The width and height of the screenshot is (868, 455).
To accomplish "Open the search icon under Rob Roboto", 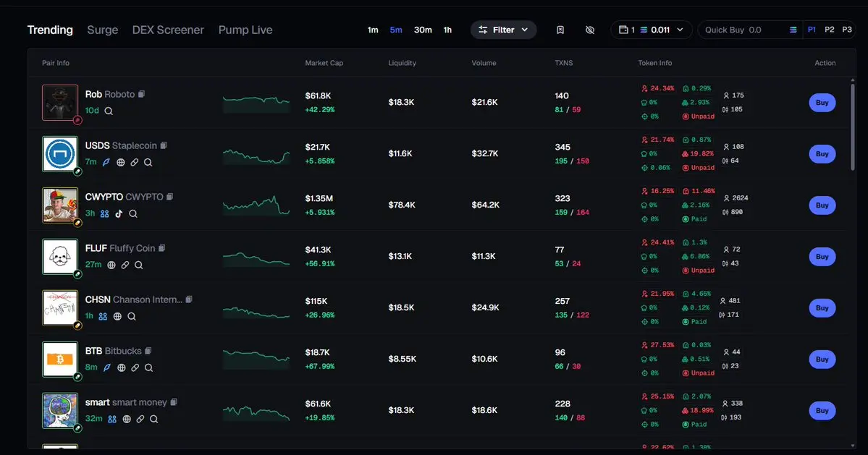I will [109, 111].
